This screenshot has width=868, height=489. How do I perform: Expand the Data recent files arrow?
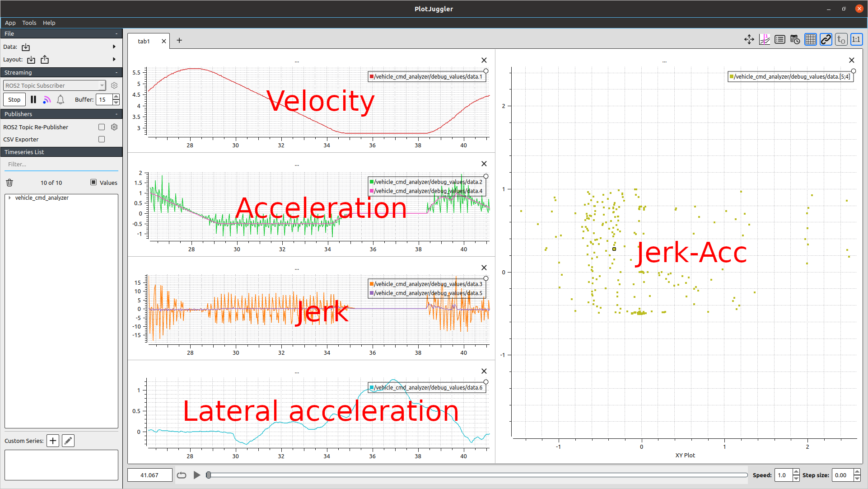114,47
